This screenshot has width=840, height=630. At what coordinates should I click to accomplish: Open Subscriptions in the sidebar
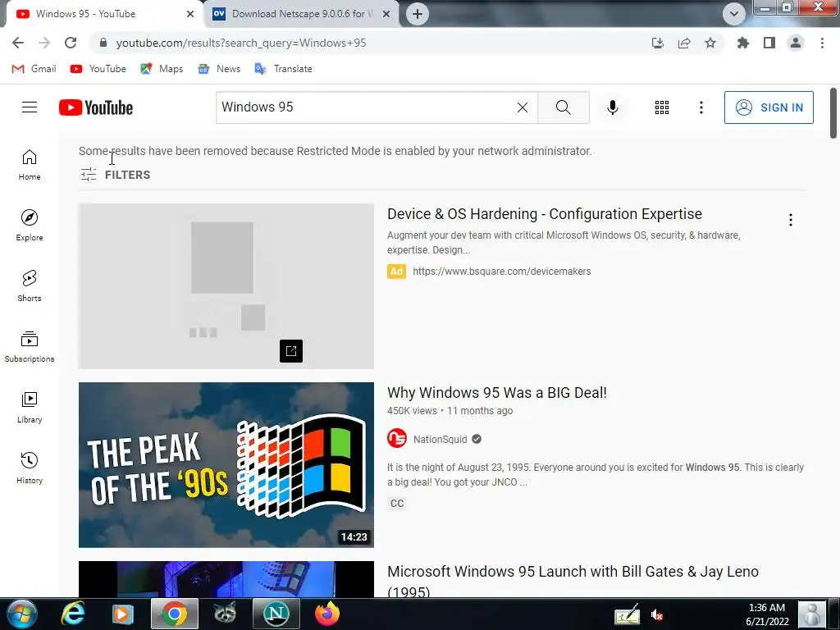point(30,347)
